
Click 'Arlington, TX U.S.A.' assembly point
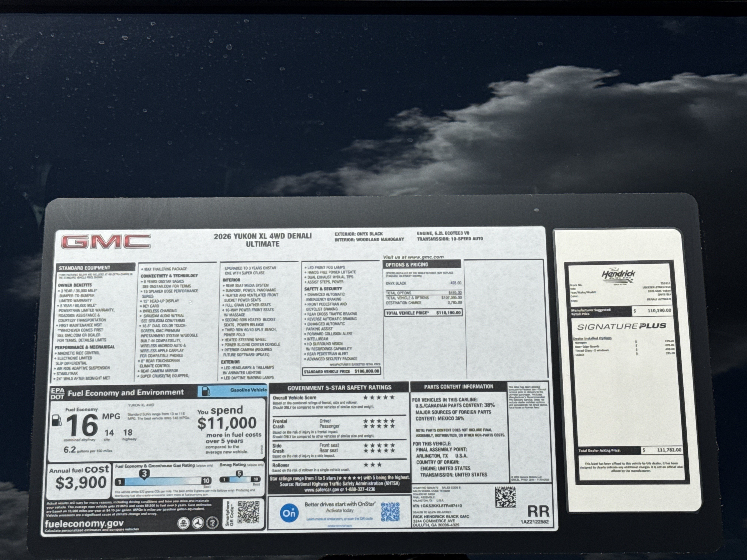click(x=442, y=456)
